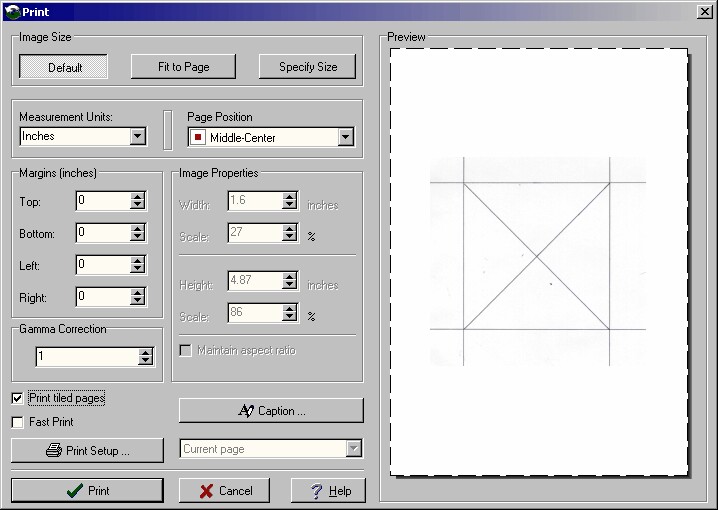718x510 pixels.
Task: Click the Default image size button
Action: [x=63, y=67]
